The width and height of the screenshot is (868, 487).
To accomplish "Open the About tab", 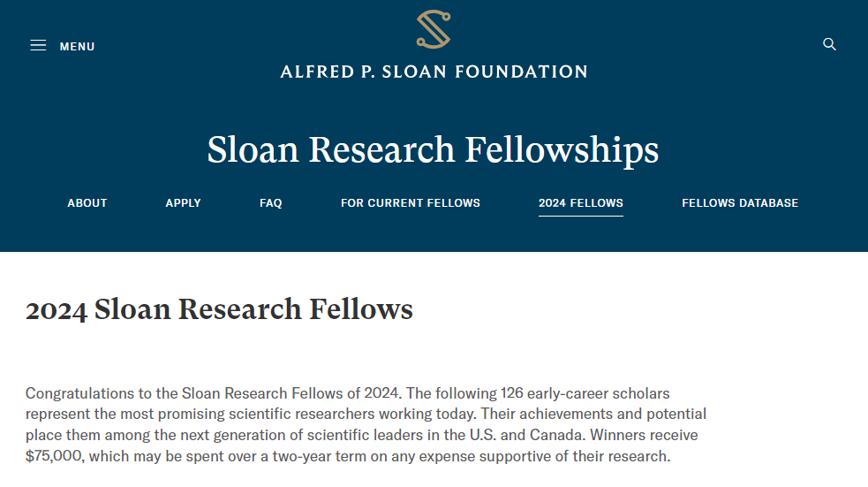I will [x=87, y=202].
